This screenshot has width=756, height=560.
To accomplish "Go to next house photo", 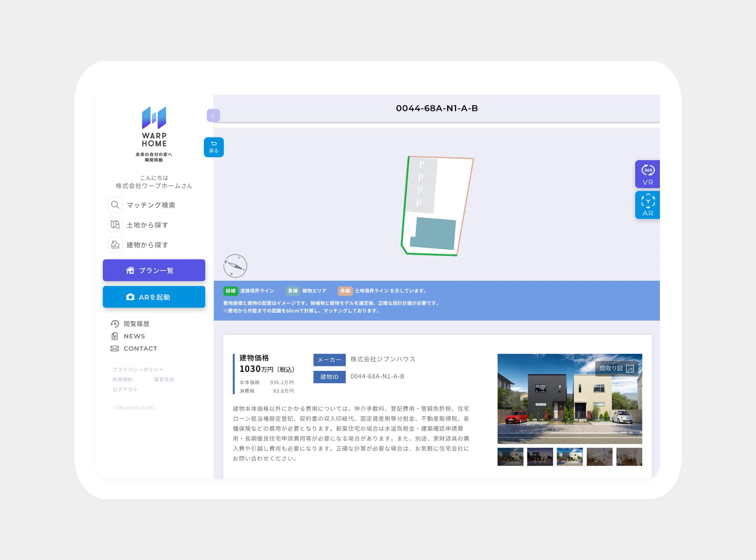I will point(630,400).
